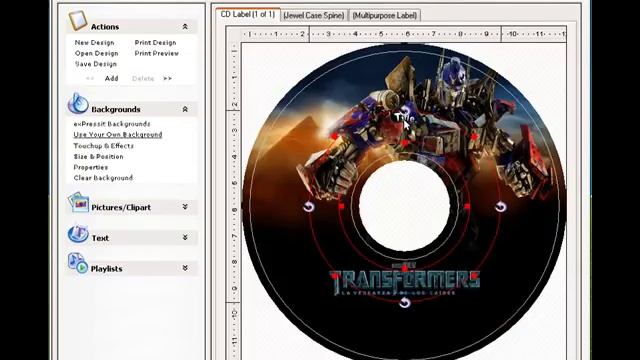Click the Actions panel icon
This screenshot has height=360, width=640.
click(x=77, y=20)
